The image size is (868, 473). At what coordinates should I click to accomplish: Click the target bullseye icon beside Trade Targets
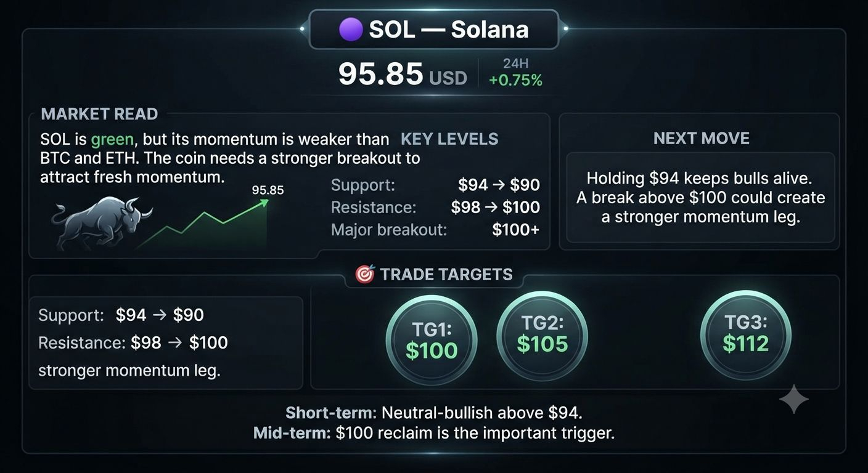pos(365,274)
